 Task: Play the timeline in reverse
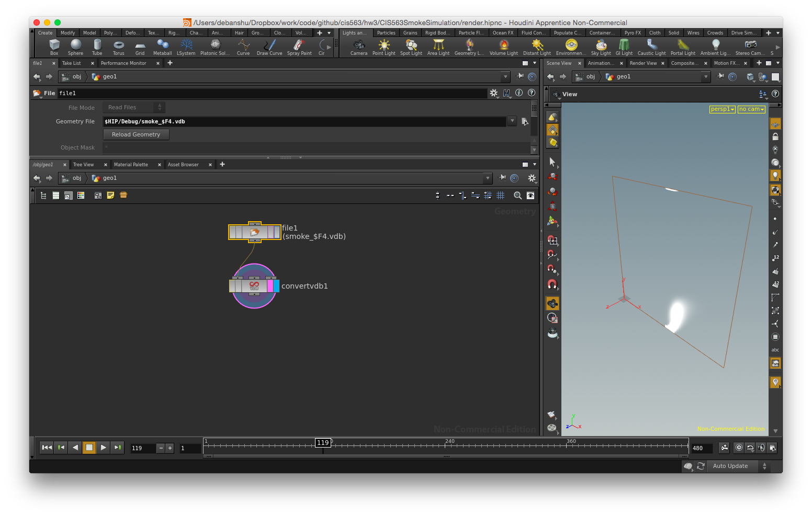75,448
